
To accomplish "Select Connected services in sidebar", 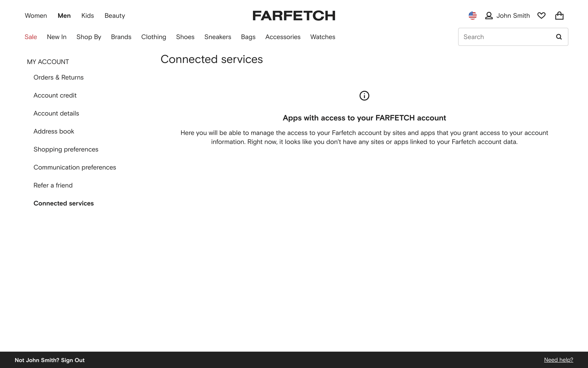I will click(x=64, y=203).
